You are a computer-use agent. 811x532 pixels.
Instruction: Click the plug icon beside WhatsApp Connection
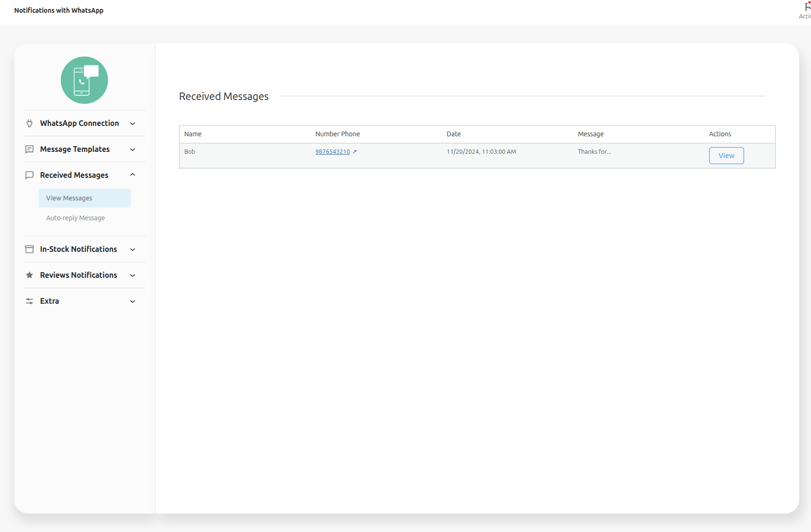[29, 124]
